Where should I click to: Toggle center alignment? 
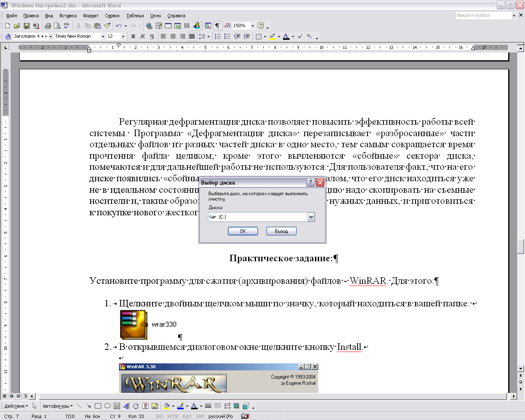pyautogui.click(x=173, y=37)
